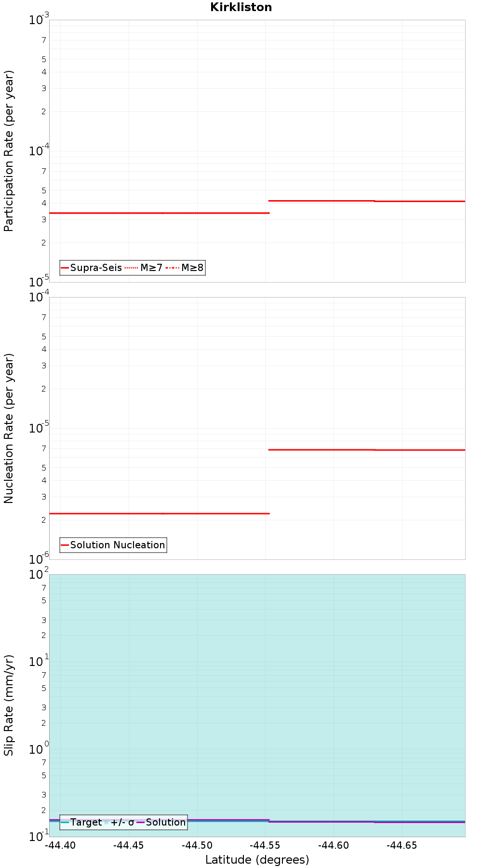Select the Solution legend entry in slip rate plot
The width and height of the screenshot is (482, 868).
coord(161,822)
